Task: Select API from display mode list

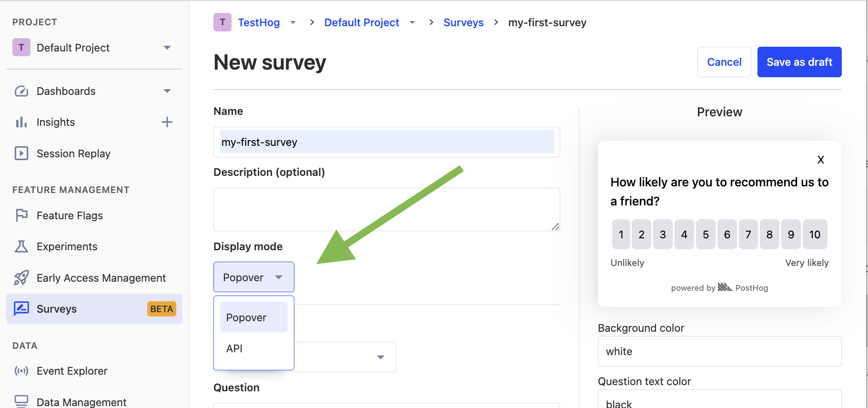Action: click(x=254, y=348)
